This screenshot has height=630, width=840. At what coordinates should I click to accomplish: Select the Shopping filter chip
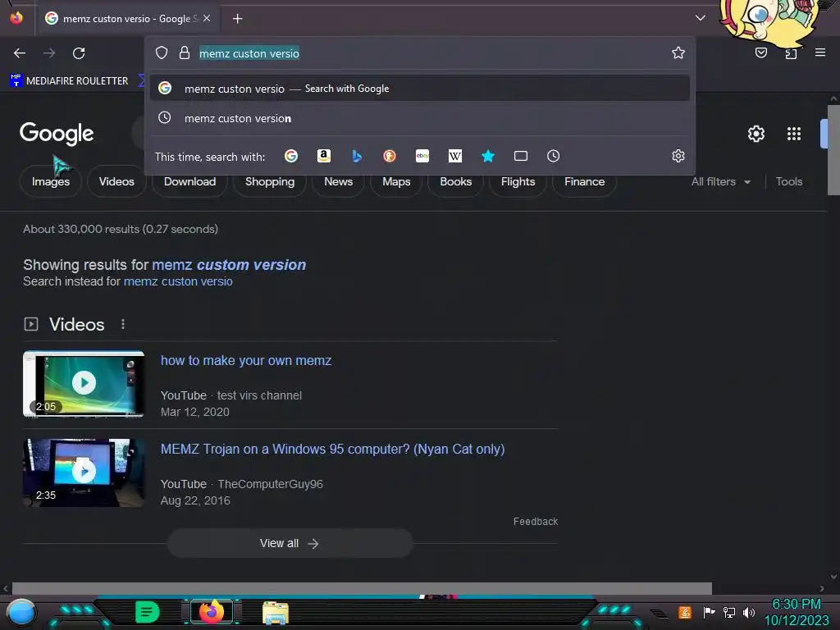[269, 181]
